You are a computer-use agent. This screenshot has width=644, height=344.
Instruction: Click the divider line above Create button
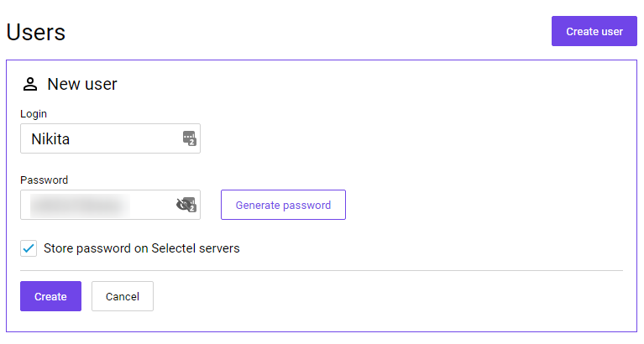coord(322,270)
